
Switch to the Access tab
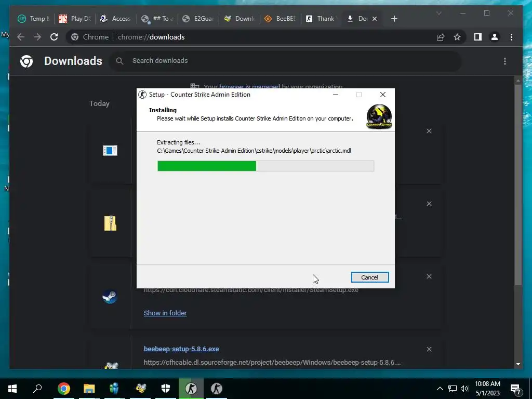pyautogui.click(x=116, y=19)
